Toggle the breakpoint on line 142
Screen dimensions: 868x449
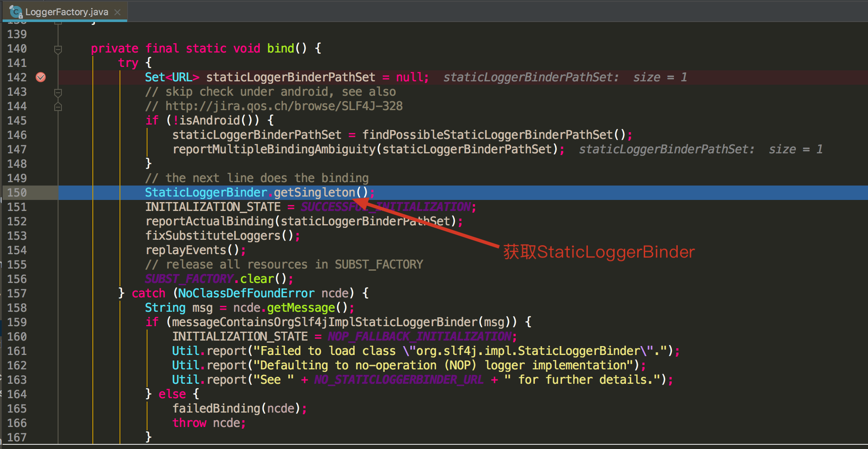click(41, 77)
